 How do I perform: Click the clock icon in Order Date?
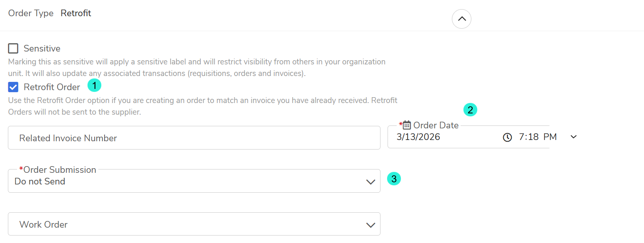click(507, 137)
